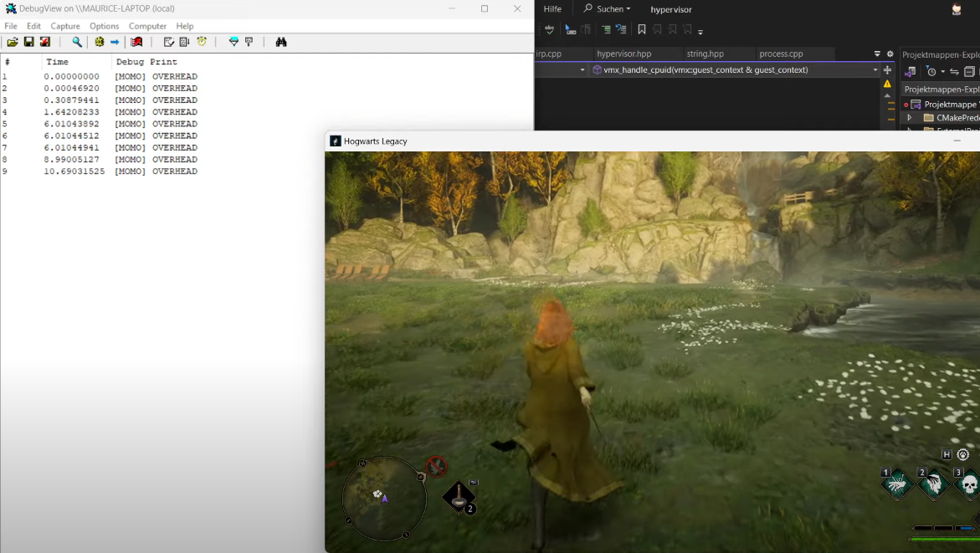Click the clock time format icon
980x553 pixels.
tap(202, 42)
